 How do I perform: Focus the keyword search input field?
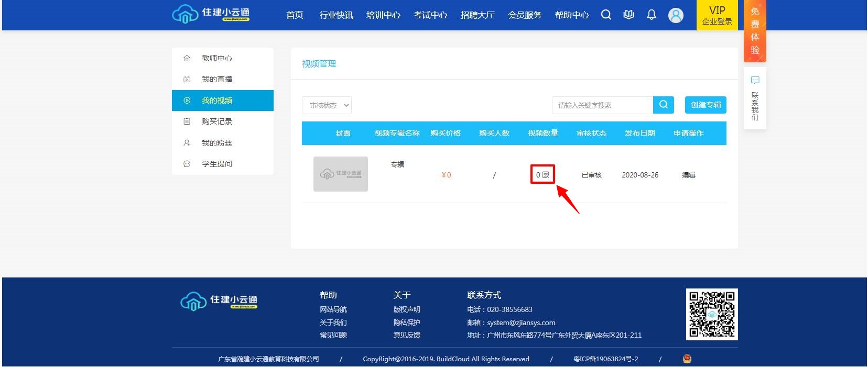[x=602, y=105]
